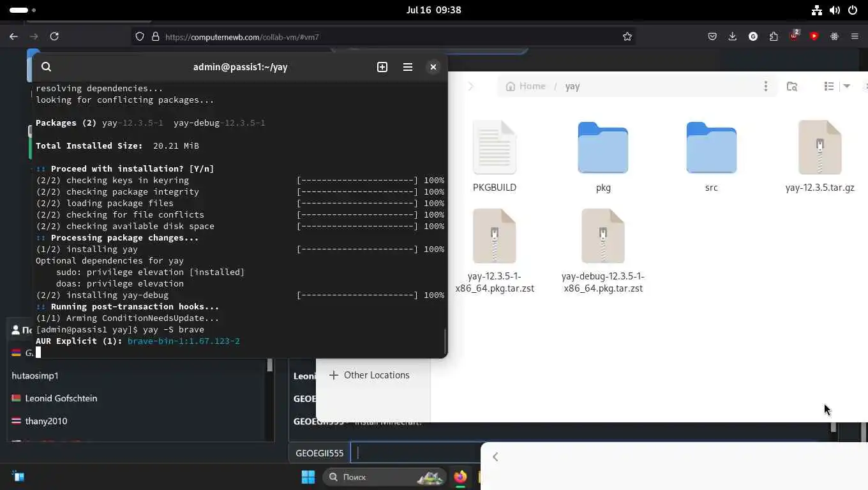Open the power menu in top bar
868x490 pixels.
tap(853, 10)
